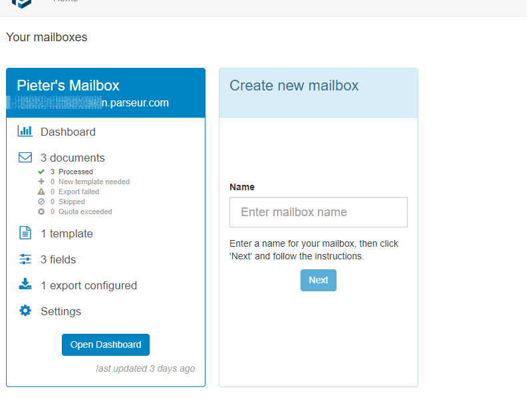The width and height of the screenshot is (532, 399).
Task: Click the plus icon for New template needed
Action: click(41, 182)
